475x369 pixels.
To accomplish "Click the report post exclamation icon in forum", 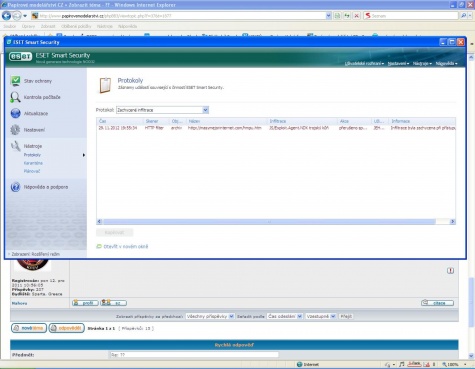I will tap(450, 271).
